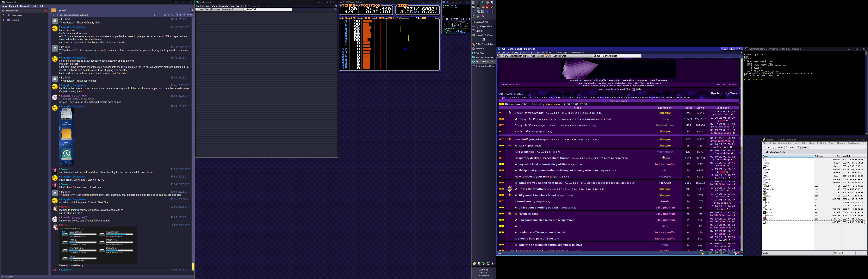Open channel settings gear icon
This screenshot has height=279, width=868.
(x=165, y=15)
